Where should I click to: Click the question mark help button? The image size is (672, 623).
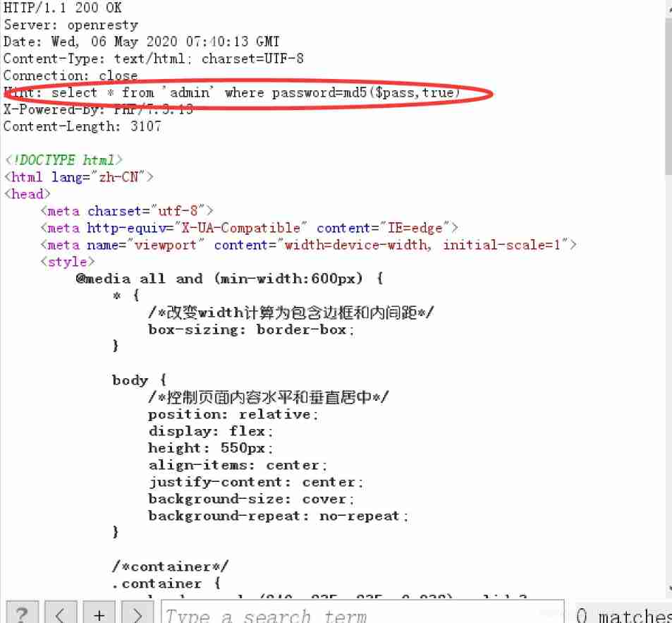pos(23,612)
